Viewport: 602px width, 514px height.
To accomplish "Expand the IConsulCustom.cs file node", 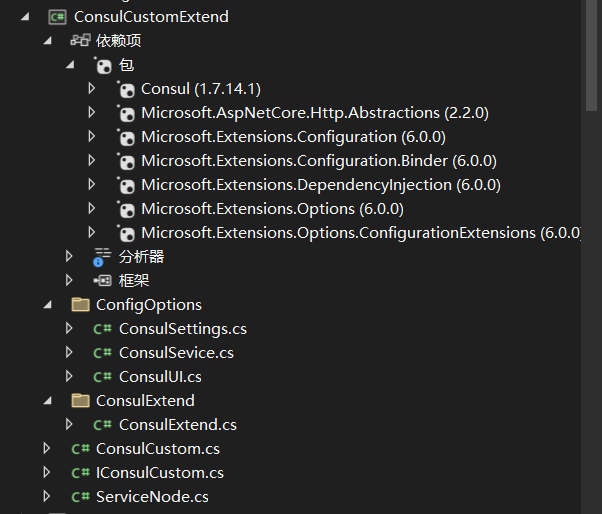I will [47, 472].
